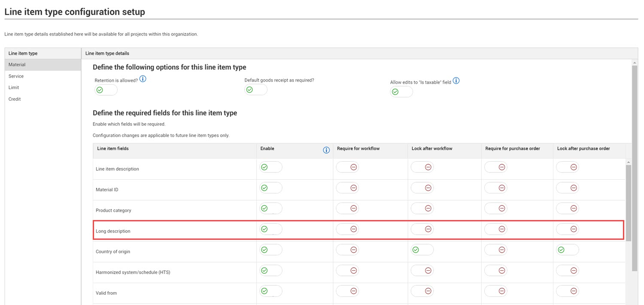Toggle Enable switch for Product category
Viewport: 644px width, 305px height.
[x=271, y=208]
